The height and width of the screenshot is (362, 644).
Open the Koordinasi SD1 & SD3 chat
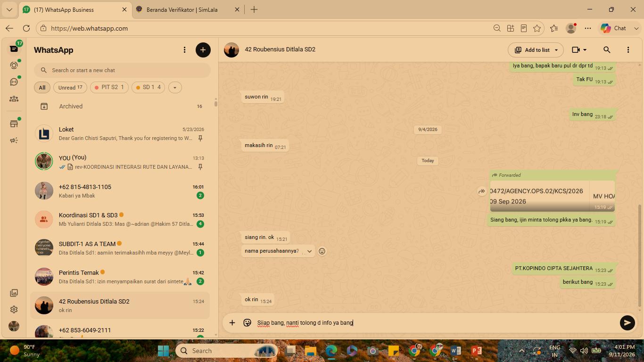click(122, 219)
